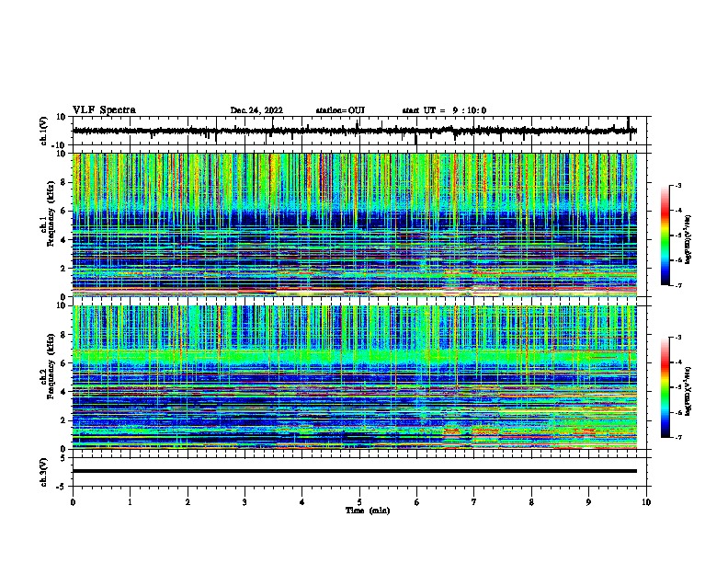
Task: Click the "ch.3(V)" axis label
Action: click(x=44, y=472)
